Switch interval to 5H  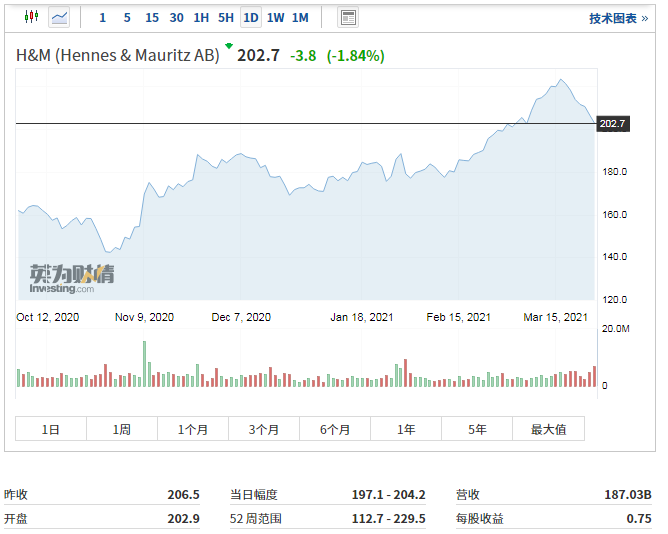coord(226,17)
